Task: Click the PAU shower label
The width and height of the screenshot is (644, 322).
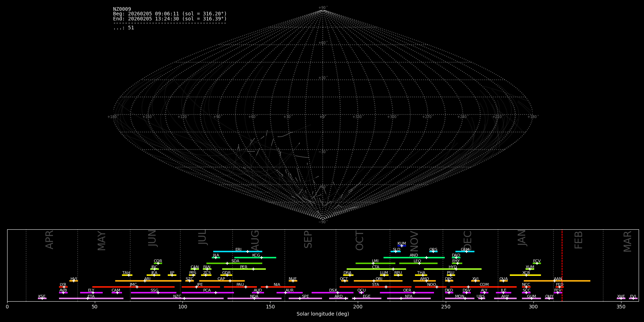Action: tap(240, 285)
